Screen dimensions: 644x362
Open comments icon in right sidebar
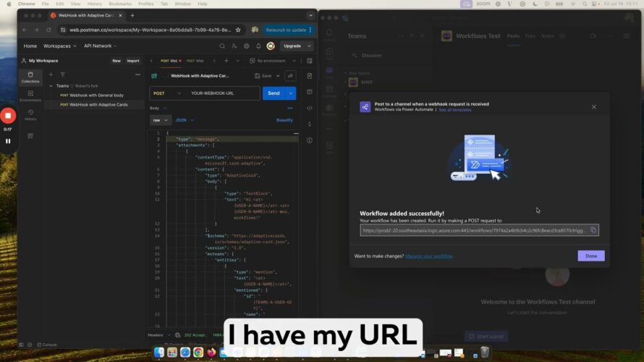point(310,92)
